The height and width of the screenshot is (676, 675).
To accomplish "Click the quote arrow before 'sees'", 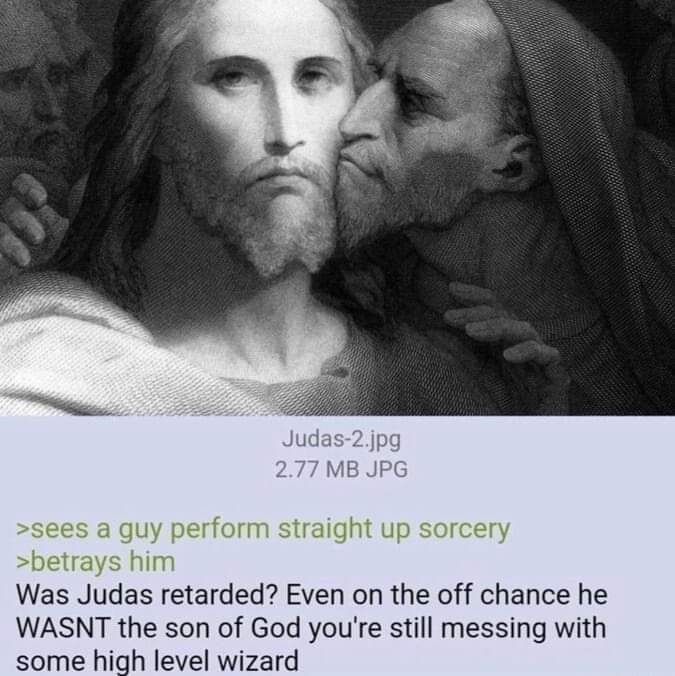I will [x=22, y=531].
